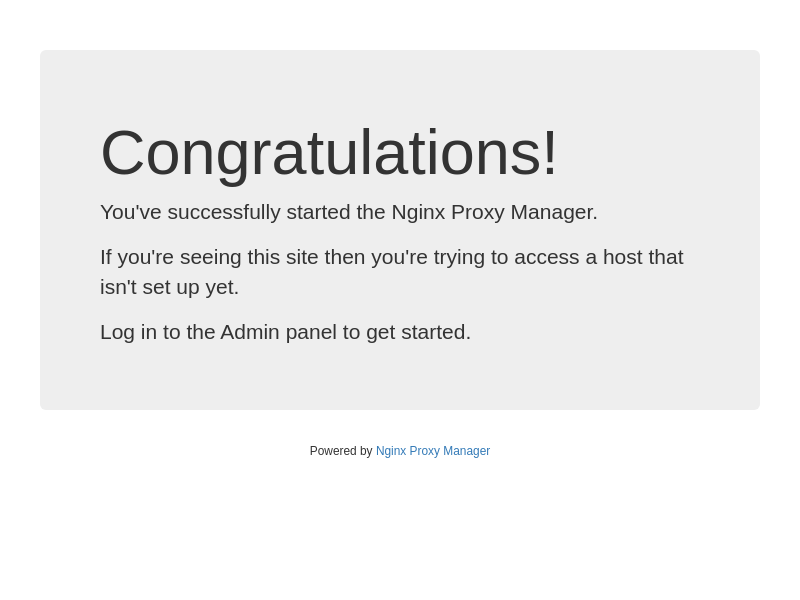Click the exclamation mark in the heading

549,153
